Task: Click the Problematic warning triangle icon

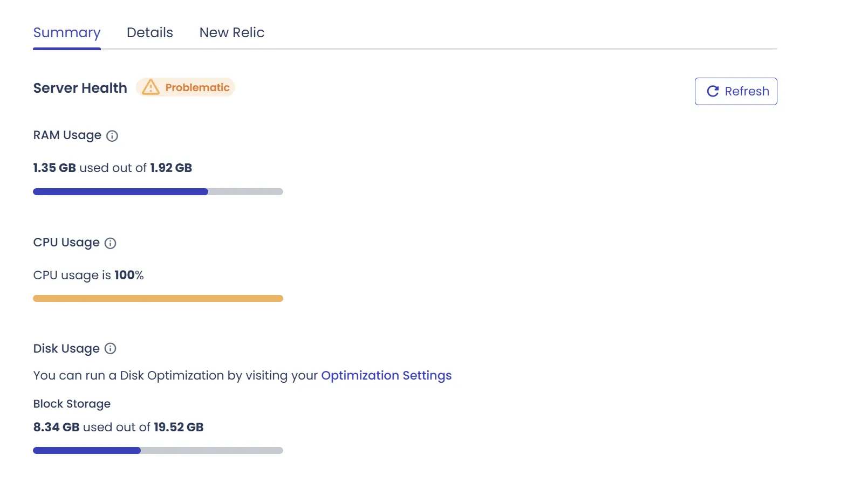Action: (151, 87)
